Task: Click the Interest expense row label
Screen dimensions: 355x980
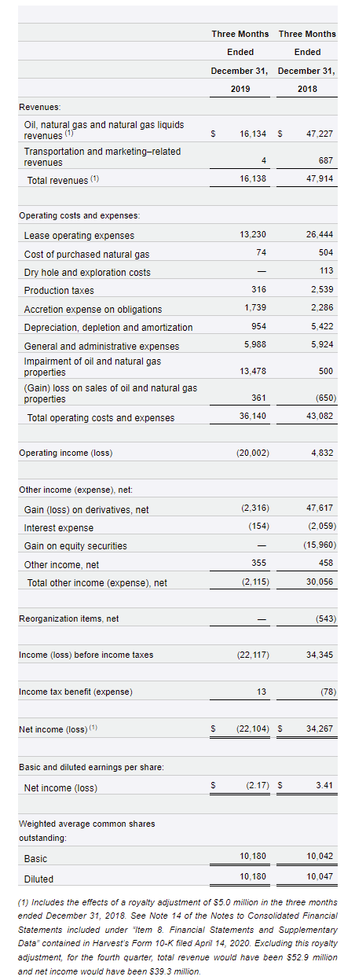Action: (x=59, y=528)
